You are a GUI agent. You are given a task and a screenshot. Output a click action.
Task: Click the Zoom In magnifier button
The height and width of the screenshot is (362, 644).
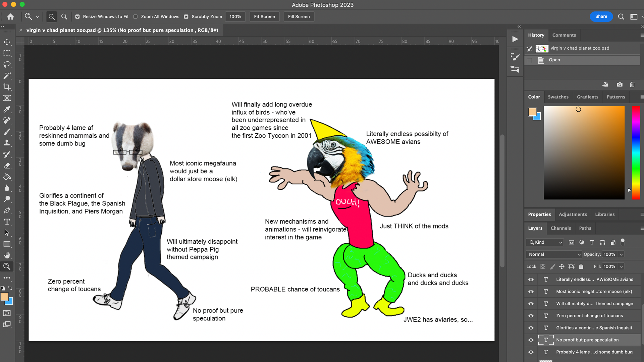(x=52, y=16)
